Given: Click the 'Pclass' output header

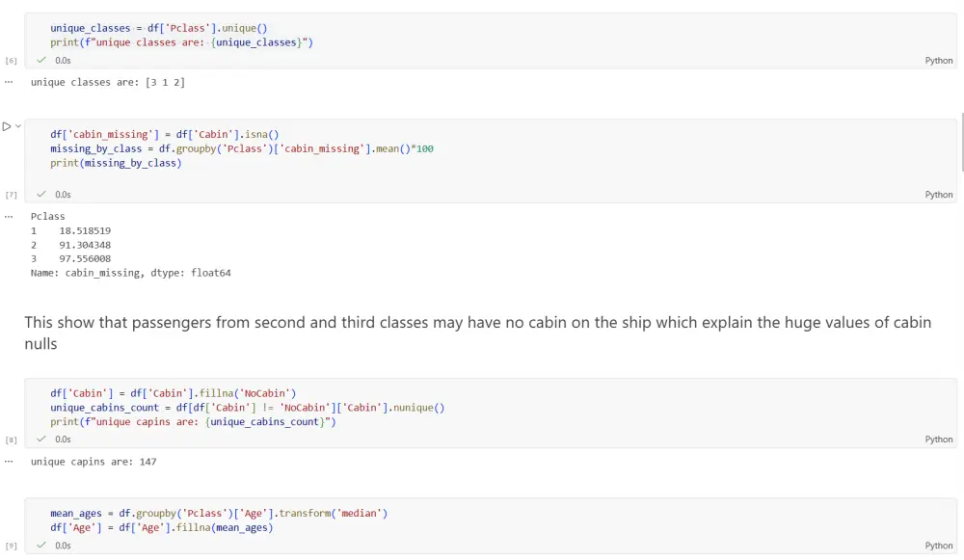Looking at the screenshot, I should tap(47, 216).
